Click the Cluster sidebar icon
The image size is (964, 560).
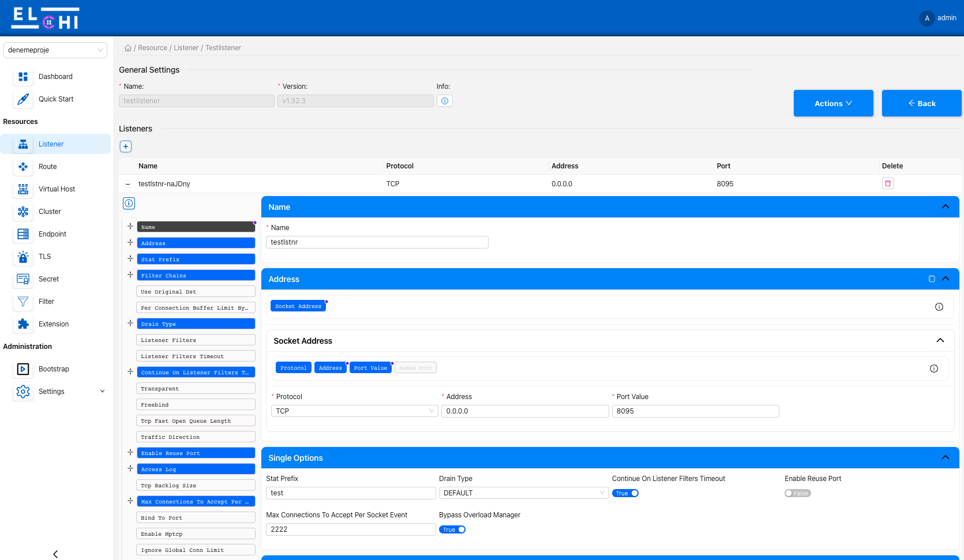click(x=23, y=212)
